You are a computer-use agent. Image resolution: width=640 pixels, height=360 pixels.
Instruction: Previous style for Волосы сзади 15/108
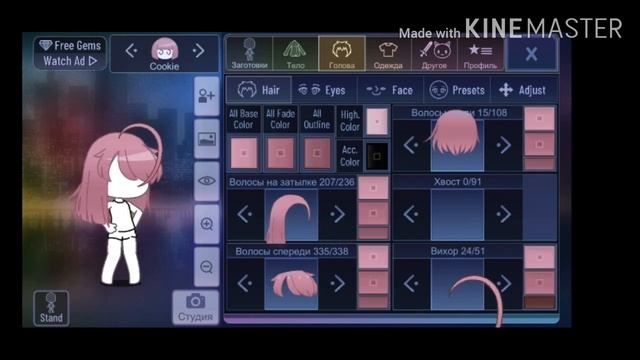click(x=411, y=145)
